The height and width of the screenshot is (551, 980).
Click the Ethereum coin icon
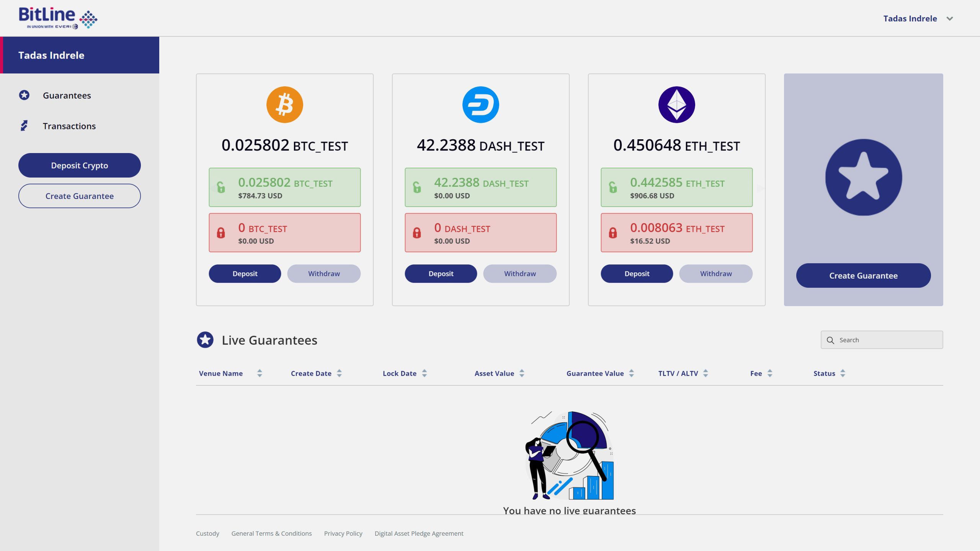676,104
